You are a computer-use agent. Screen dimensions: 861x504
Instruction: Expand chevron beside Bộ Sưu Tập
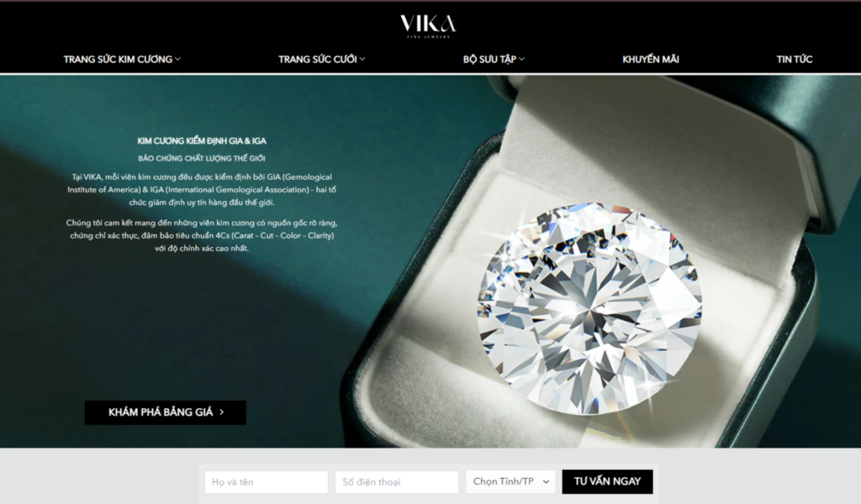521,60
